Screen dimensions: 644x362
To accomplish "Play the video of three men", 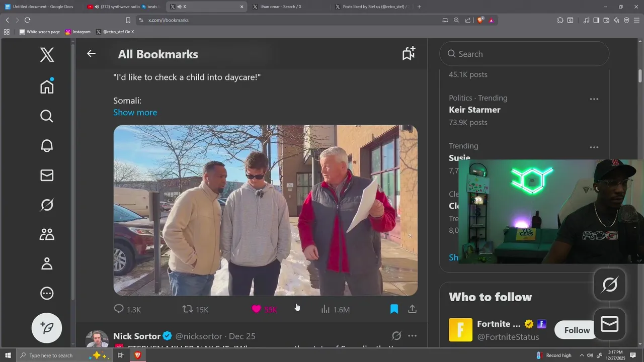I will tap(265, 210).
